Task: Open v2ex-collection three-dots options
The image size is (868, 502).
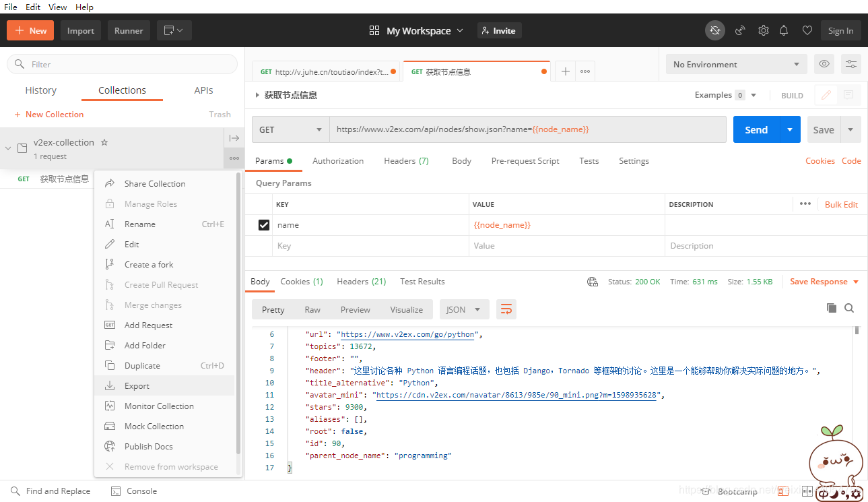Action: [x=234, y=158]
